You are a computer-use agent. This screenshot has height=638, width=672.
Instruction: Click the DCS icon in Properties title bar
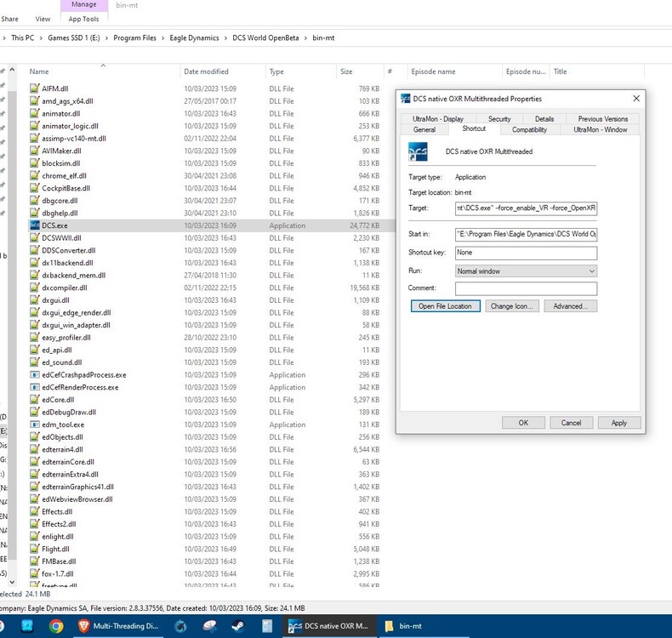pyautogui.click(x=405, y=99)
